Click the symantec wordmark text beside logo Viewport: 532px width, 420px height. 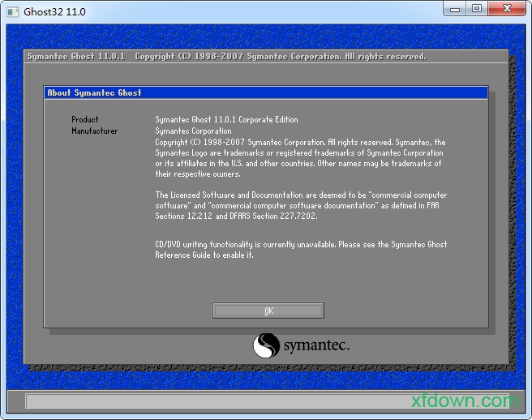coord(316,347)
